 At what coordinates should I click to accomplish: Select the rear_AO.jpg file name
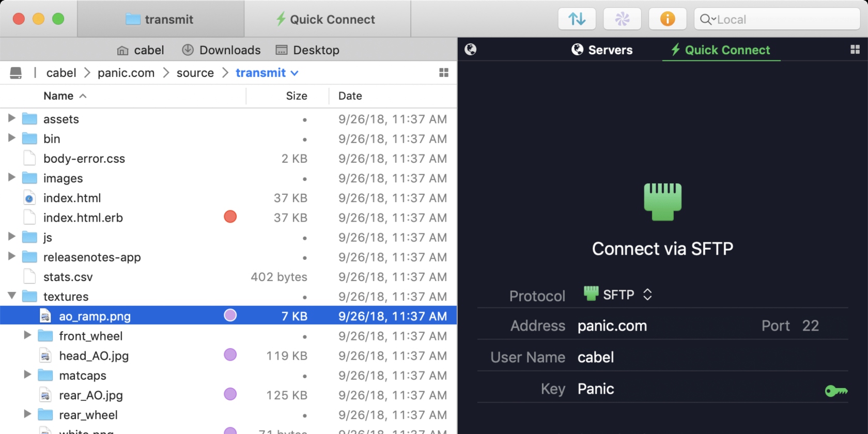pyautogui.click(x=91, y=395)
